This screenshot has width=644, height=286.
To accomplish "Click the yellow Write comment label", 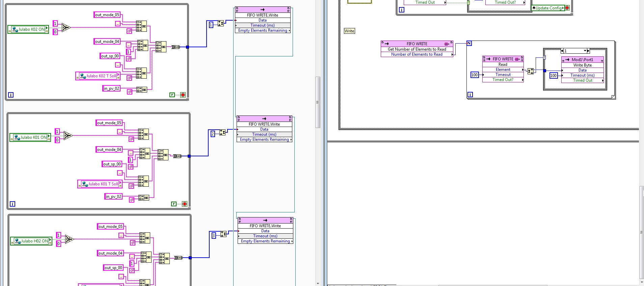I will (x=349, y=31).
